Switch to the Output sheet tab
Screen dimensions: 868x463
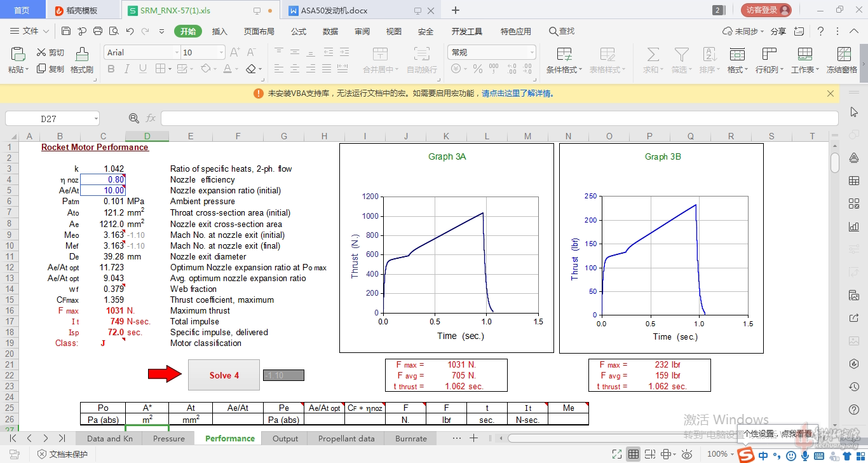[x=285, y=438]
